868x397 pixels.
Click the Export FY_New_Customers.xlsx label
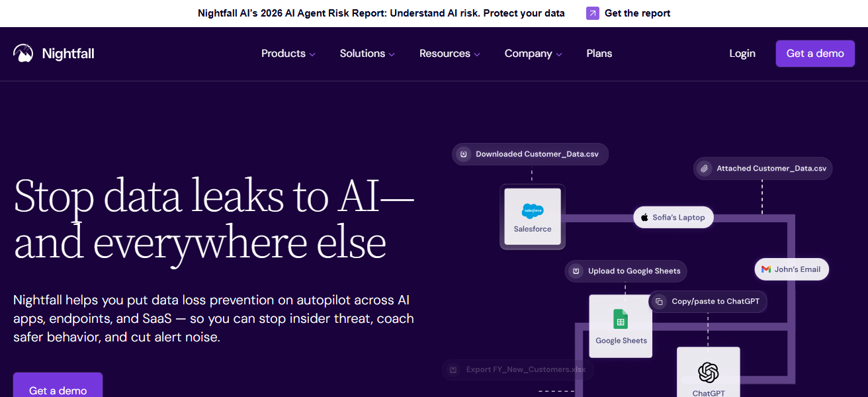[x=526, y=369]
